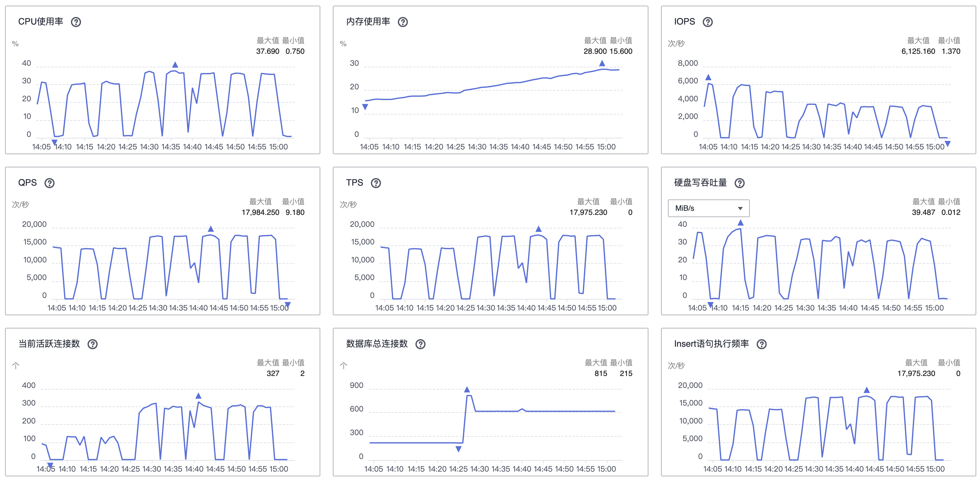This screenshot has height=482, width=980.
Task: Click help icon next to CPU使用率
Action: [x=76, y=22]
